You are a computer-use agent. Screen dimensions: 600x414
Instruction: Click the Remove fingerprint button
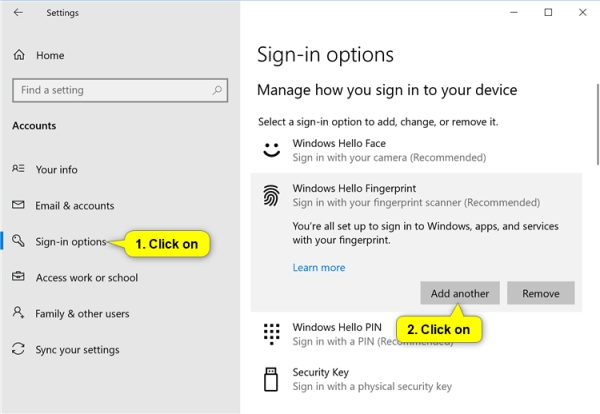pyautogui.click(x=541, y=293)
